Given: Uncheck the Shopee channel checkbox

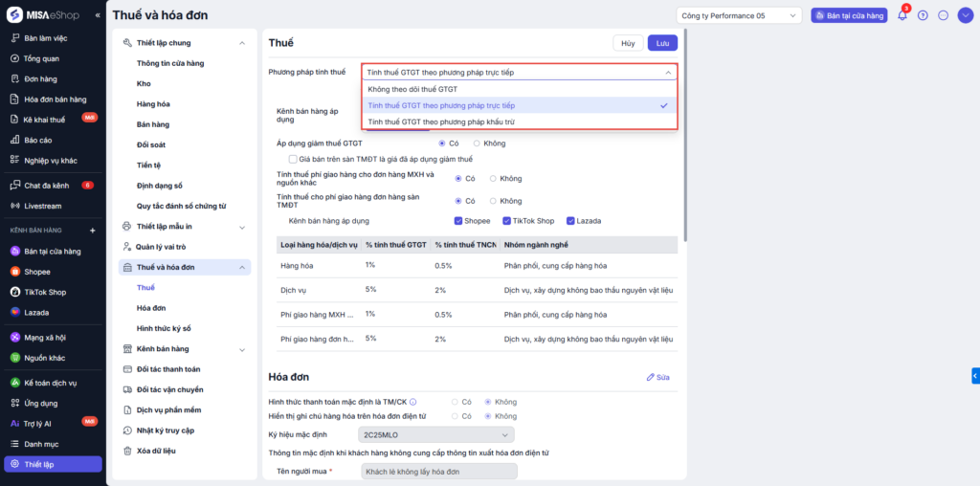Looking at the screenshot, I should pos(458,220).
